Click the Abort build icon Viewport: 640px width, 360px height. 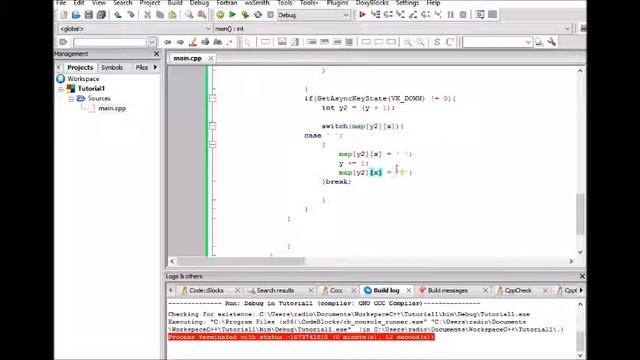point(270,15)
